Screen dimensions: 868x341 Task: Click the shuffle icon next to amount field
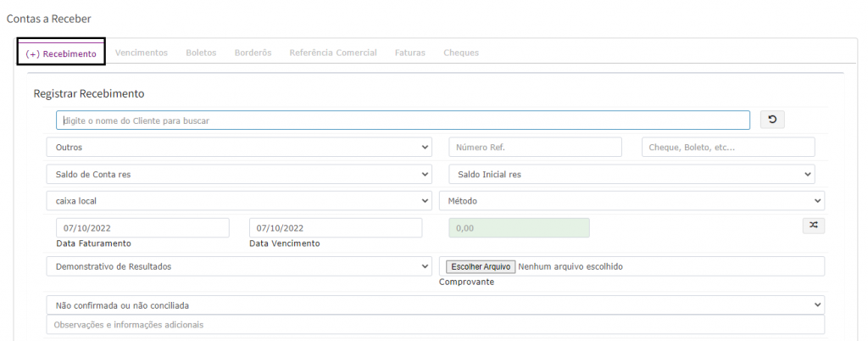(813, 226)
